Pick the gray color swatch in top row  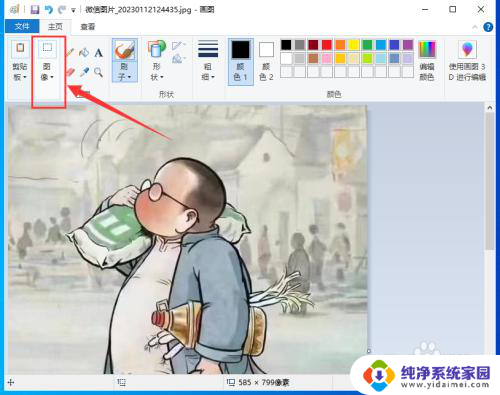[x=300, y=45]
